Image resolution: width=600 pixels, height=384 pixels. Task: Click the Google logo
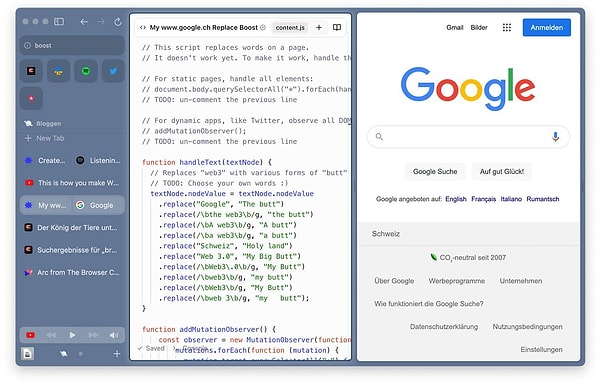coord(468,89)
